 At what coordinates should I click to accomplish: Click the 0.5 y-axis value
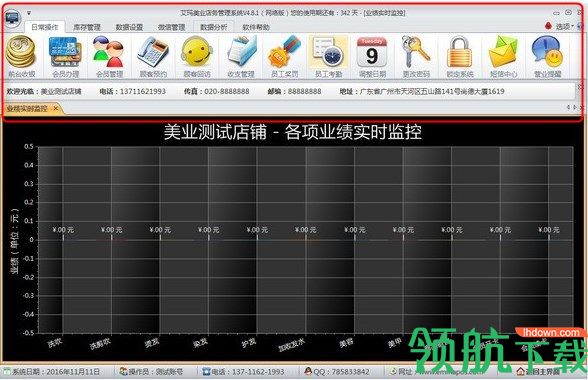point(29,147)
